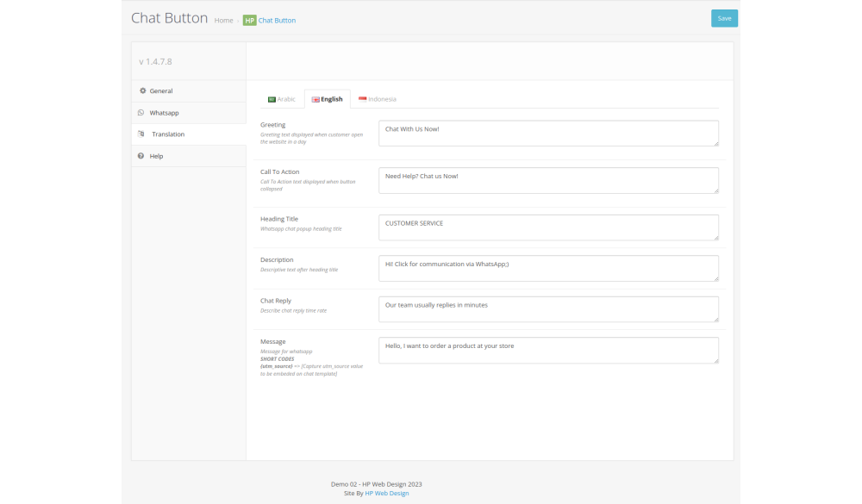
Task: Click the Arabic flag icon
Action: coord(272,99)
